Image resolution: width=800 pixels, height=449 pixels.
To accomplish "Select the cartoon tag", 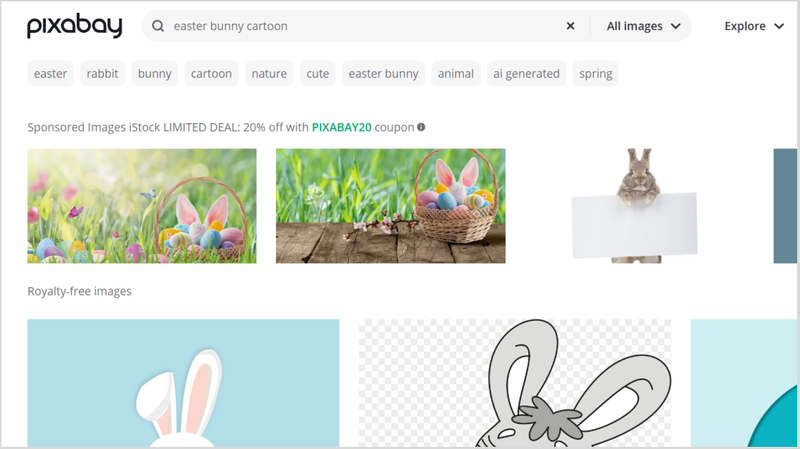I will (211, 73).
